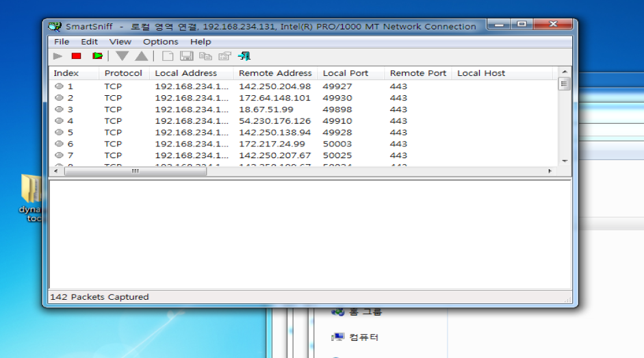644x358 pixels.
Task: Sort by the Index column header
Action: [74, 73]
